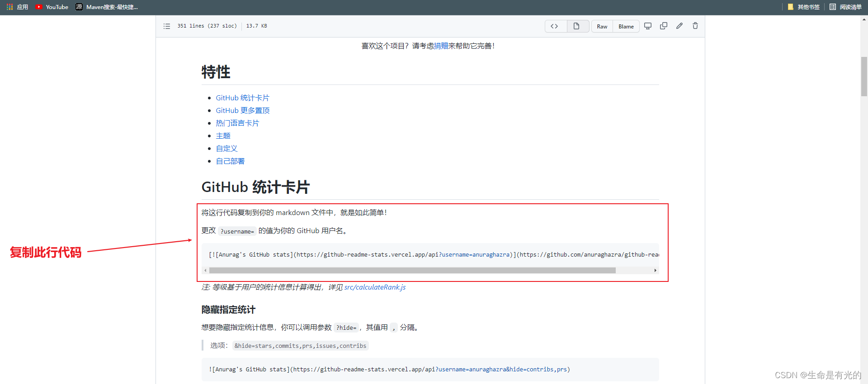Viewport: 868px width, 384px height.
Task: Go to GitHub 统计卡片 section link
Action: tap(242, 98)
